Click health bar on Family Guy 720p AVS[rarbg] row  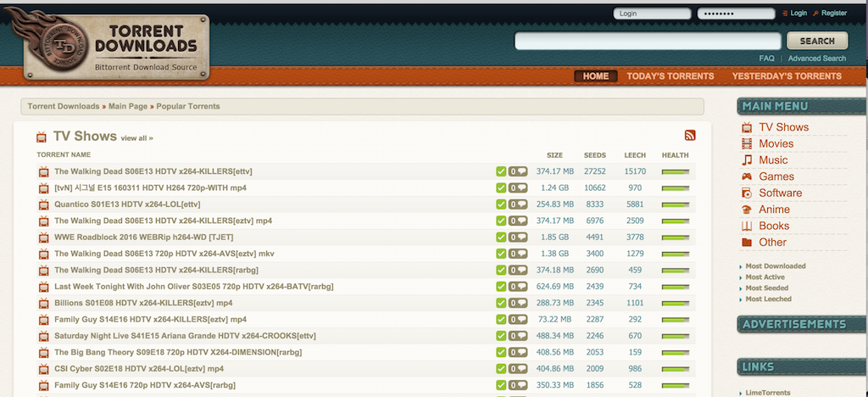(x=676, y=385)
